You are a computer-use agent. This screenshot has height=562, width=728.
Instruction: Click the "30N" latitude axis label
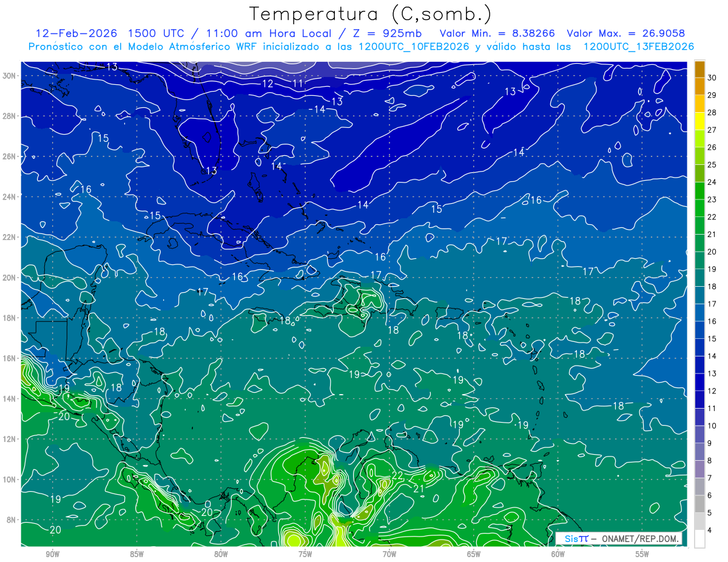(x=10, y=76)
